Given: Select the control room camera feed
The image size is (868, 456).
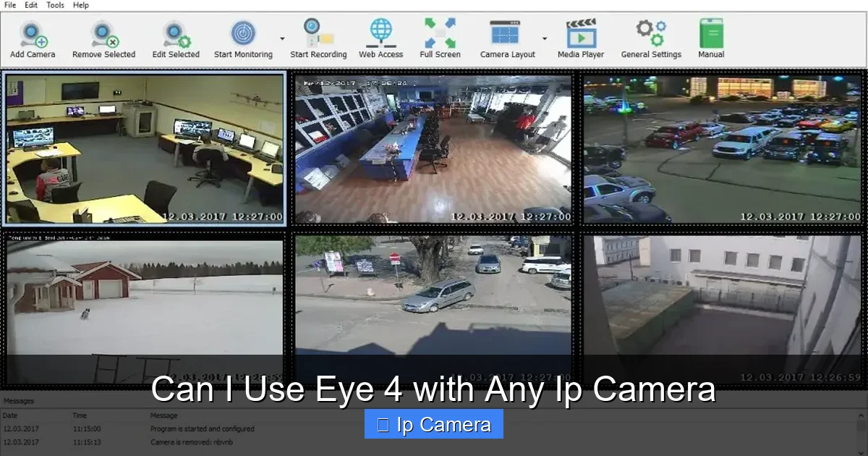Looking at the screenshot, I should pos(145,148).
